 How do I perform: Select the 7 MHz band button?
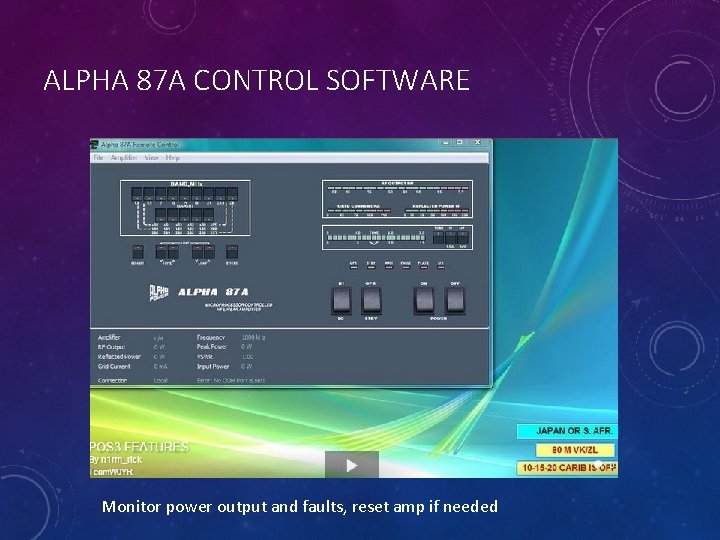click(160, 194)
